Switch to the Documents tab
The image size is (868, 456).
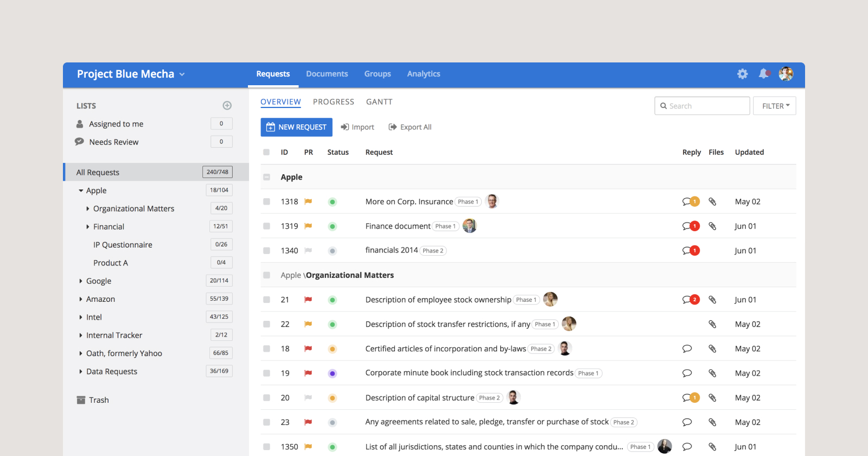(327, 74)
